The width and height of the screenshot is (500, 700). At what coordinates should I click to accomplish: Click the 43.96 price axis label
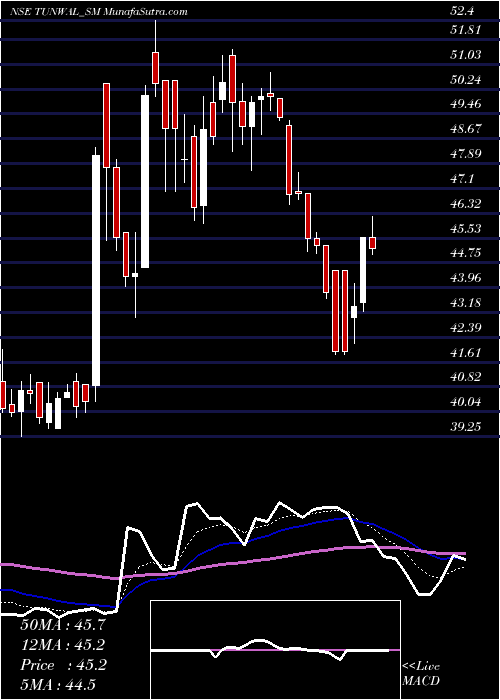(467, 278)
